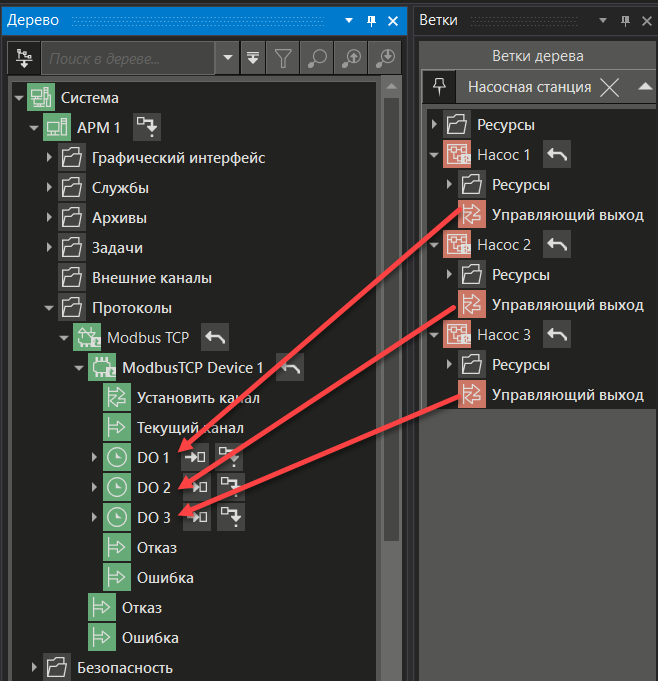This screenshot has width=658, height=681.
Task: Collapse the Протоколы folder node
Action: click(48, 308)
